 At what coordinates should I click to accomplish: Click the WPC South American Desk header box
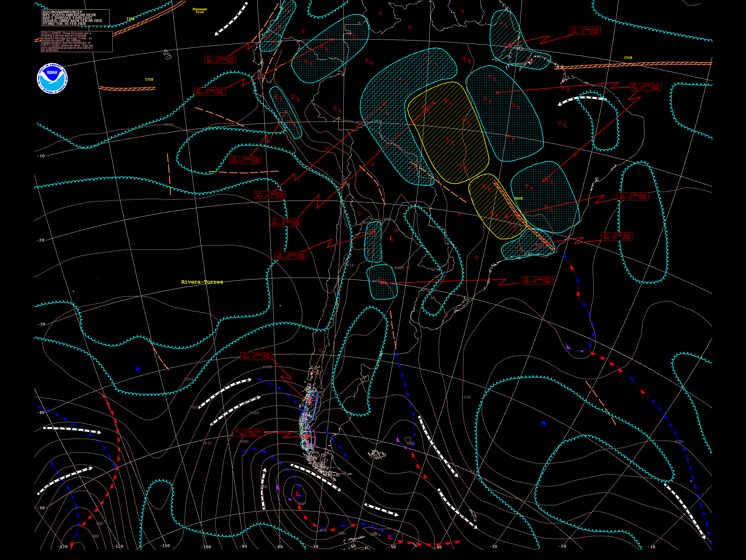point(75,18)
